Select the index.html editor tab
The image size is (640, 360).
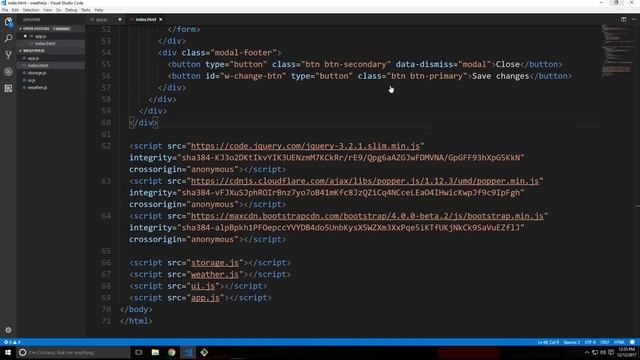coord(145,19)
